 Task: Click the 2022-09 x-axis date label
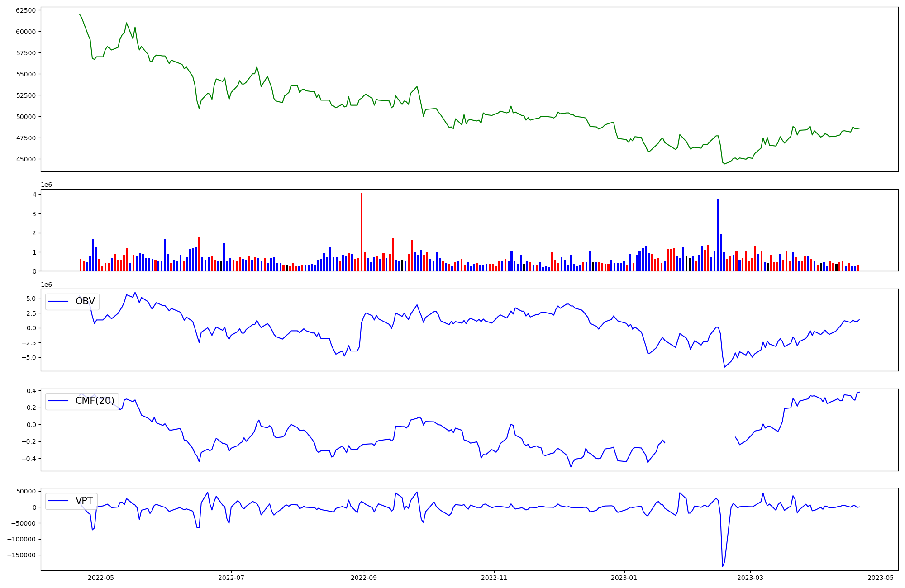click(x=364, y=578)
